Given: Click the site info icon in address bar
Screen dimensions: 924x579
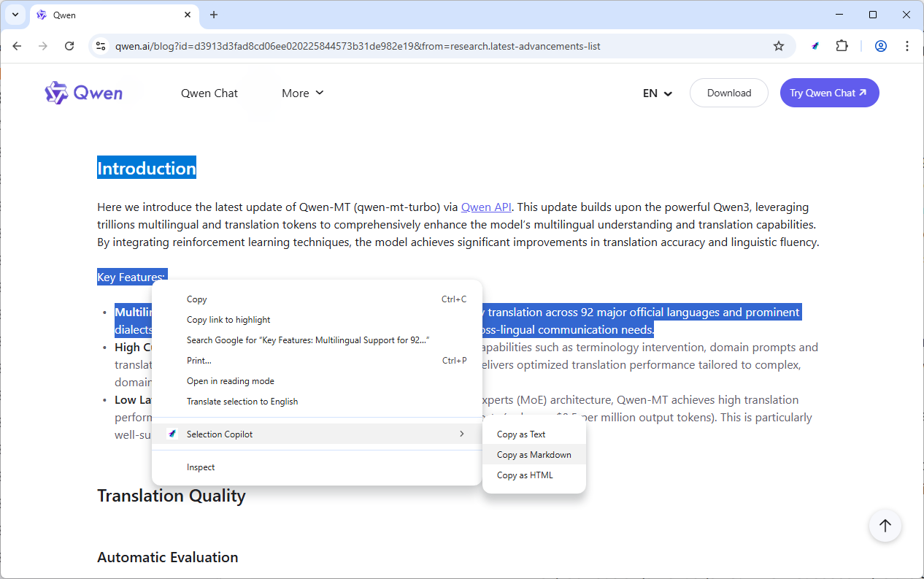Looking at the screenshot, I should coord(100,45).
